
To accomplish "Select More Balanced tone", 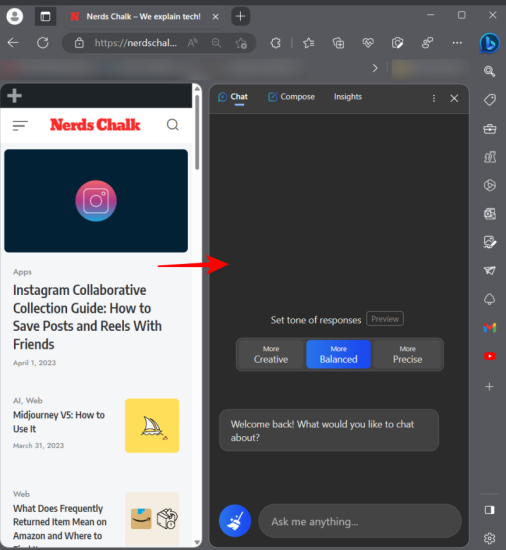I will (338, 354).
